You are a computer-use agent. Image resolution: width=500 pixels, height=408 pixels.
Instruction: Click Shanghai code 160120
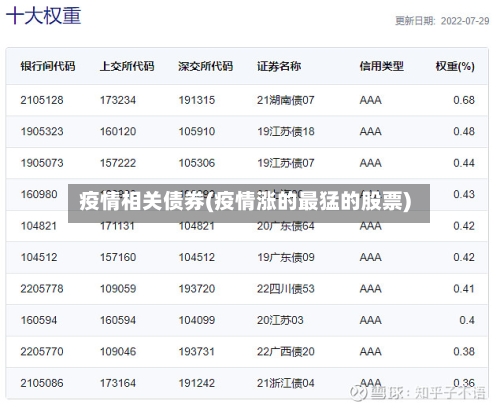pos(118,131)
